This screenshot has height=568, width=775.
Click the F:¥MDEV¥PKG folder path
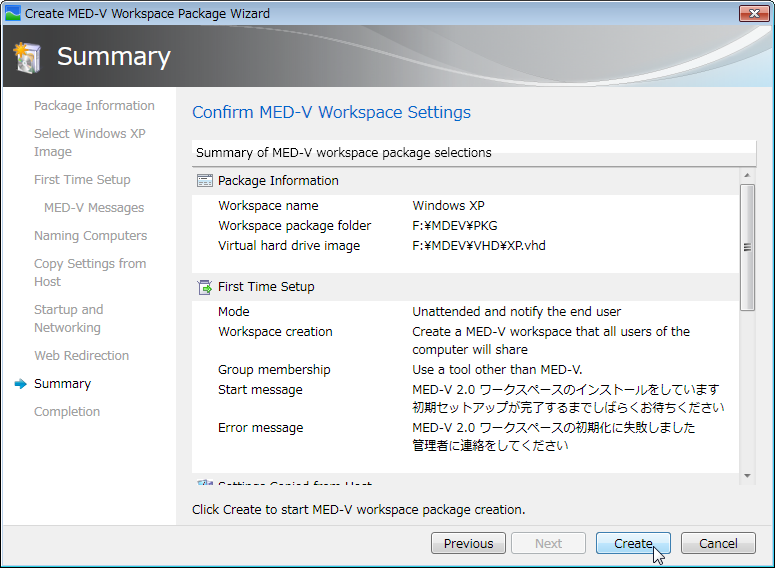coord(455,225)
